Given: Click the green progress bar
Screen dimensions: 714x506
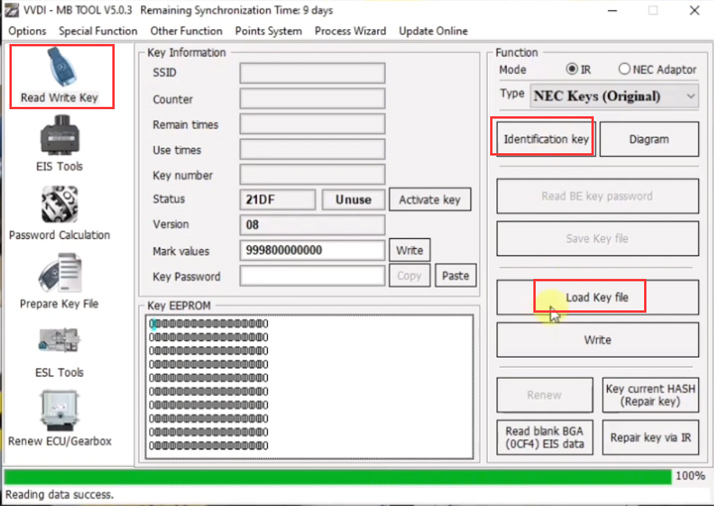Looking at the screenshot, I should (337, 477).
